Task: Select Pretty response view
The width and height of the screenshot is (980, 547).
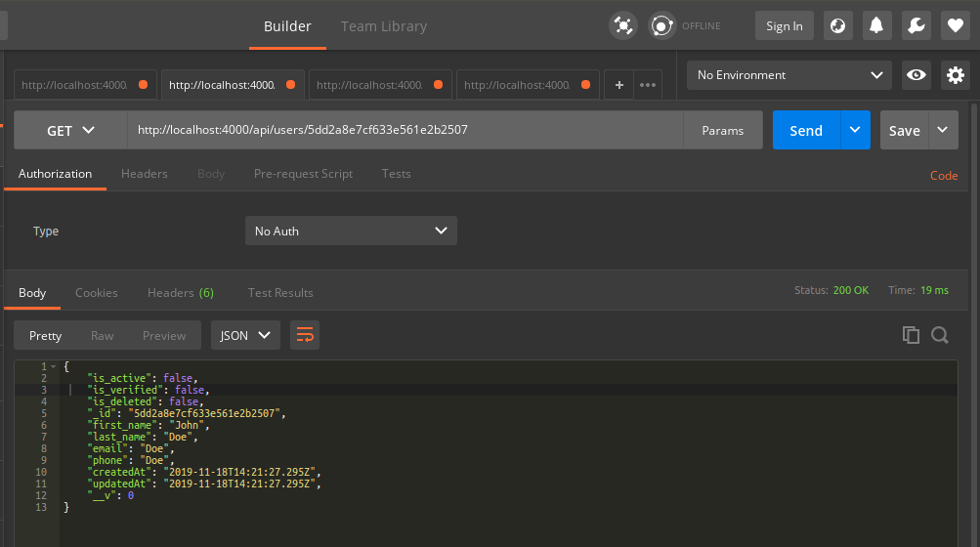Action: (45, 335)
